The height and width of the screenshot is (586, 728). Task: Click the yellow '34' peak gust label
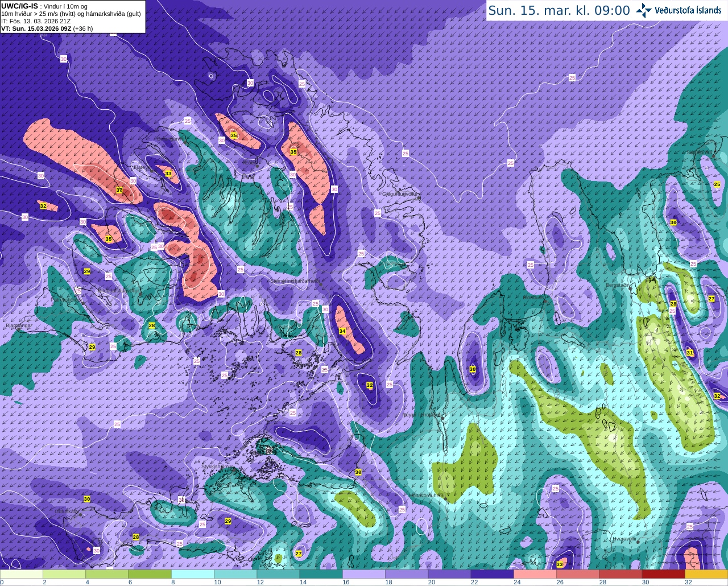tap(342, 331)
